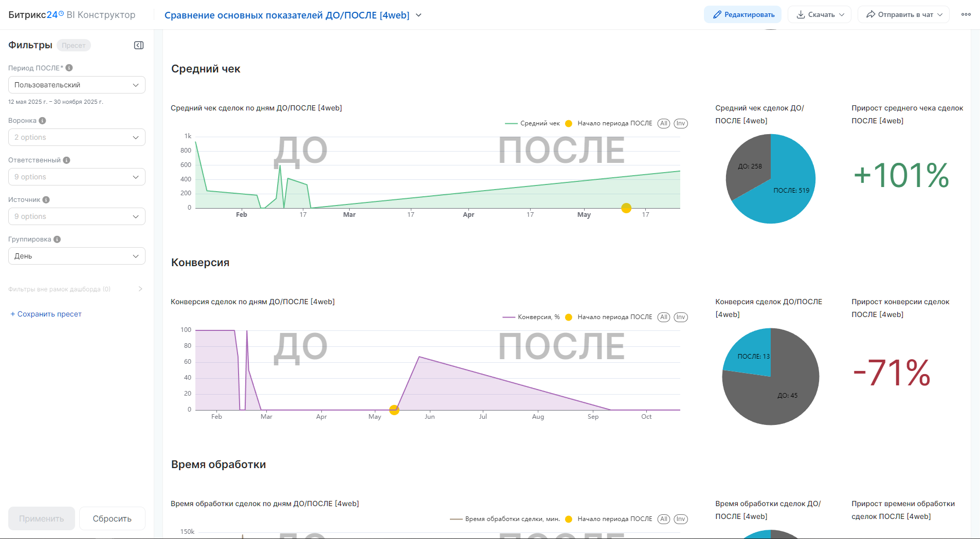Click info icon beside Воронка label

click(42, 121)
